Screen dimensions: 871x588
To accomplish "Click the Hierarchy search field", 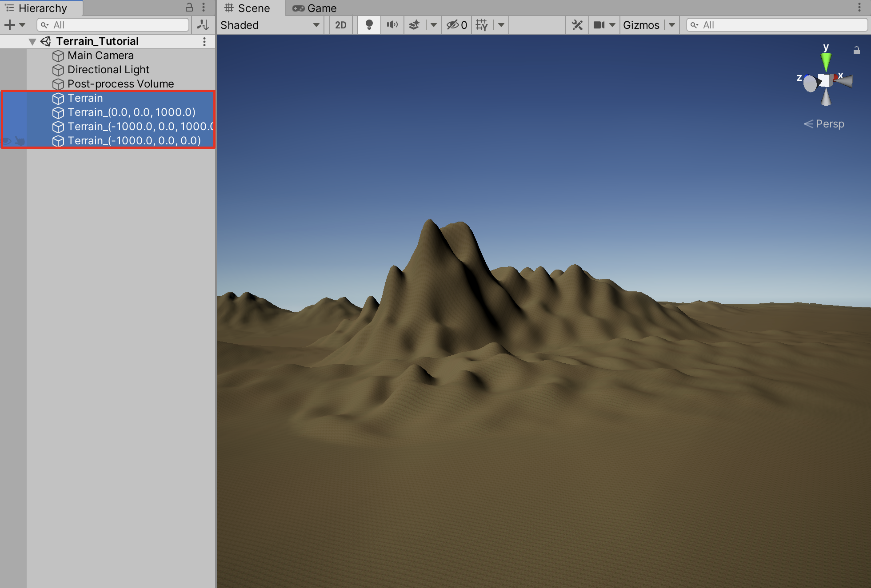I will point(113,25).
